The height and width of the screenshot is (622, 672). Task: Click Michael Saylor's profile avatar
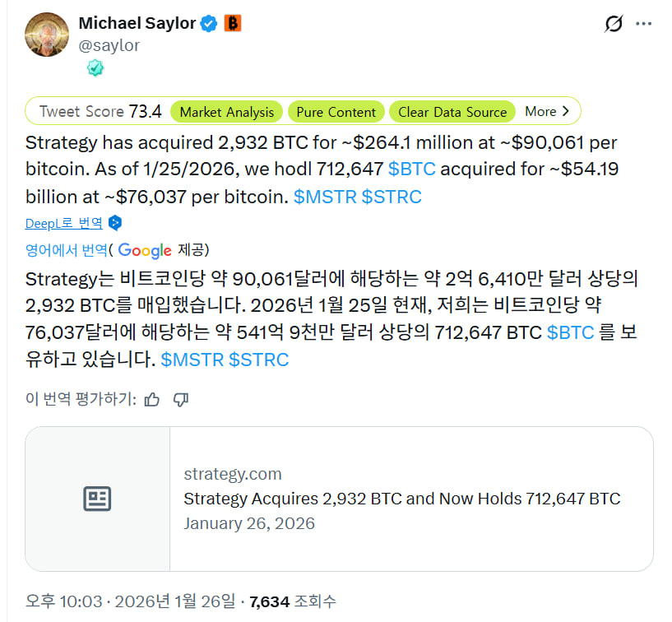tap(47, 34)
